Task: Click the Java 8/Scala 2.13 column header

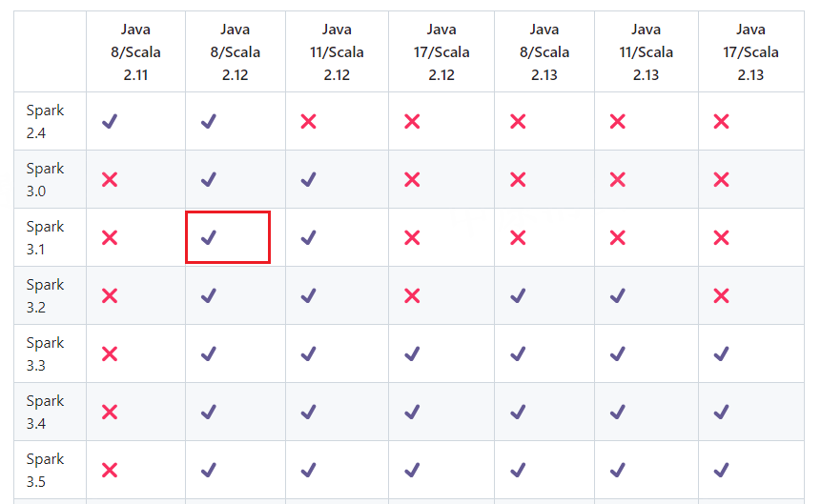Action: pyautogui.click(x=544, y=51)
